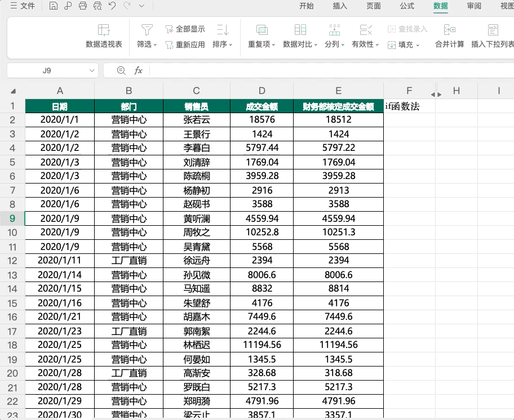Image resolution: width=514 pixels, height=420 pixels.
Task: Click cell with salesperson 张若云
Action: [x=196, y=120]
